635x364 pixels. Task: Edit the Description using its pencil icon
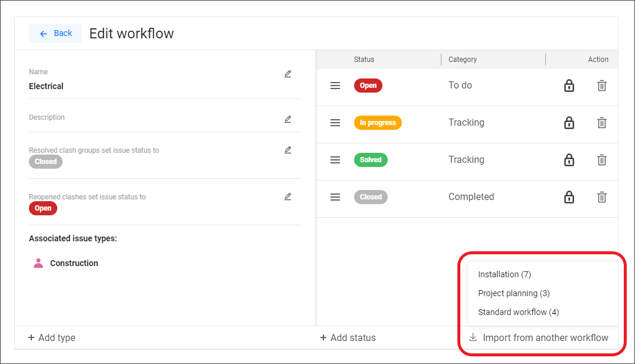287,119
